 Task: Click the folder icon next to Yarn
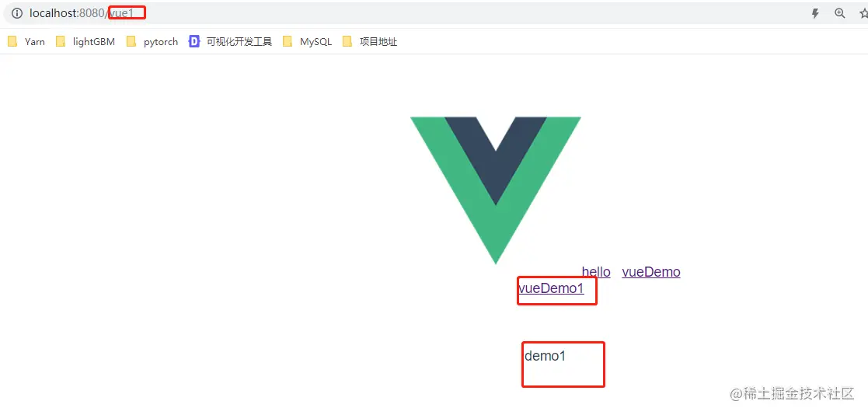12,41
